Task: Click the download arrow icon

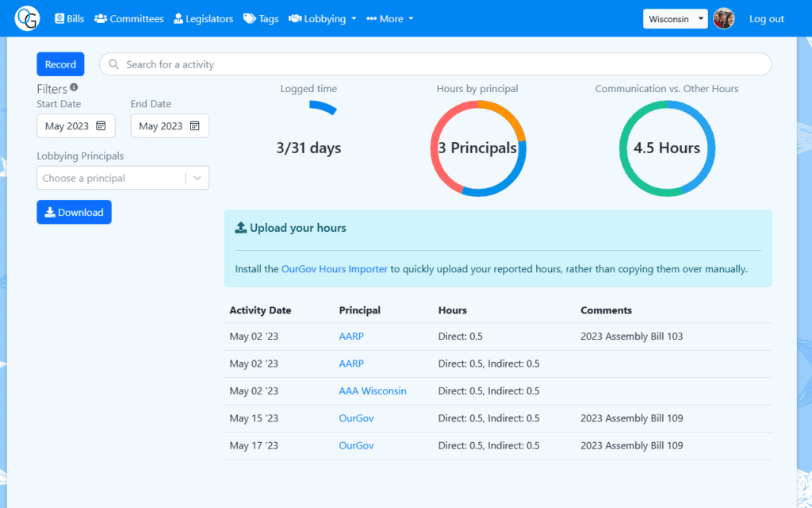Action: click(x=50, y=212)
